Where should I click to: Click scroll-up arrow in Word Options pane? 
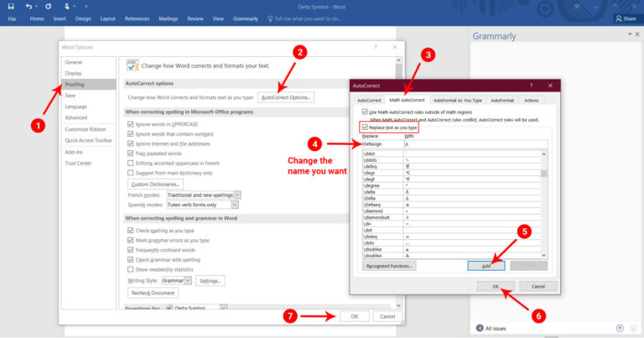(x=398, y=60)
